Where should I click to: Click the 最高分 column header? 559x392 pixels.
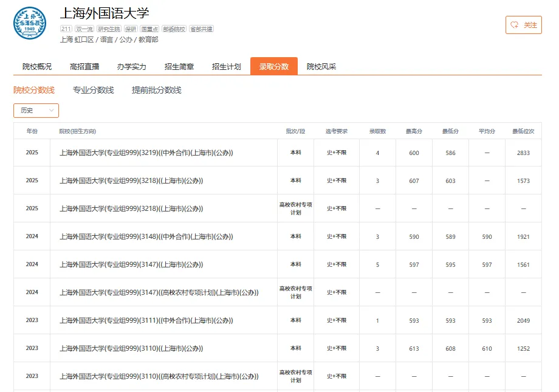414,131
